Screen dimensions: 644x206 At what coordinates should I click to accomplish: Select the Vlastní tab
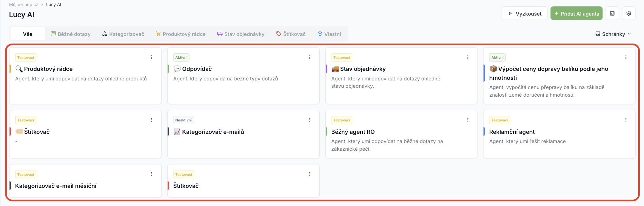(x=329, y=34)
